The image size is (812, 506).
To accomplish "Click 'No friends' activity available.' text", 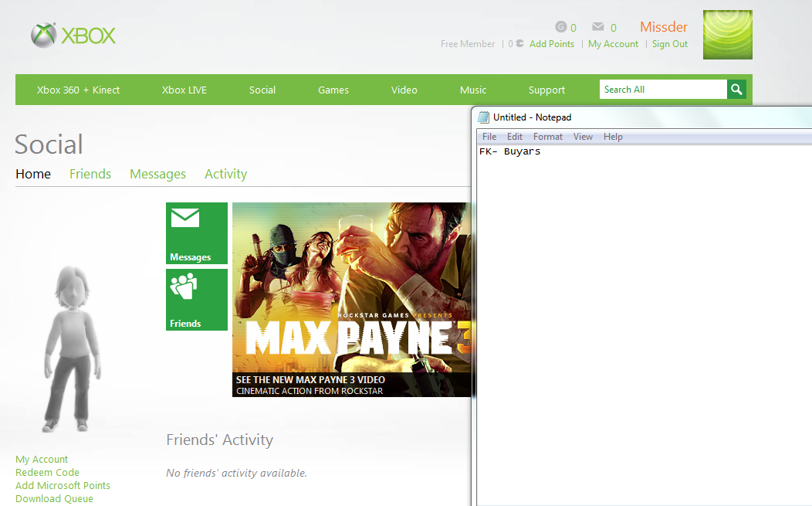I will [x=237, y=473].
